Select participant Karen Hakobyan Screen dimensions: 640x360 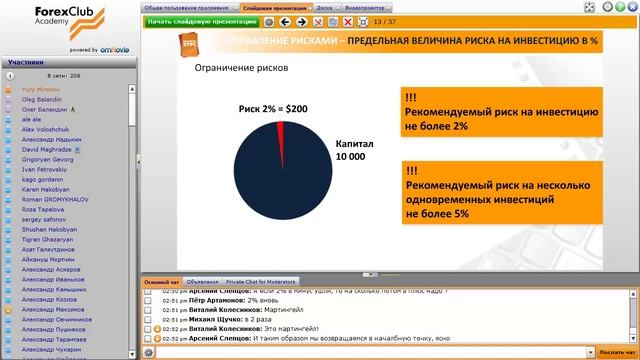click(x=45, y=189)
